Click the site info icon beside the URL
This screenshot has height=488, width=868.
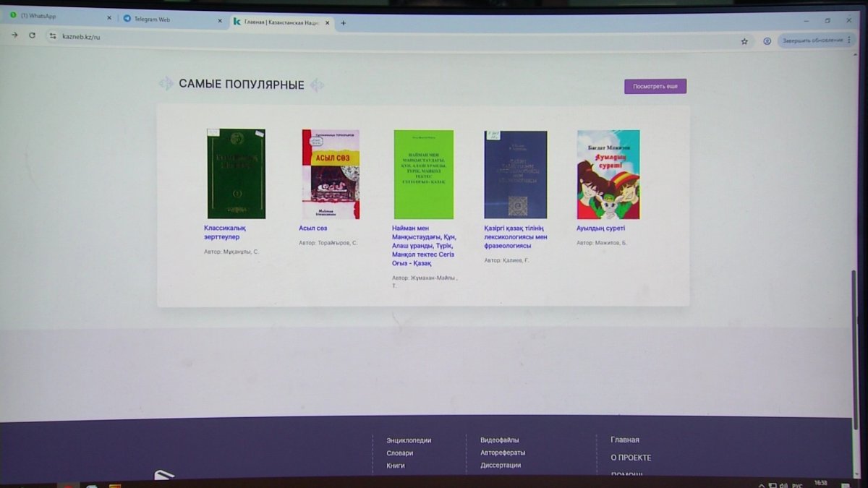pyautogui.click(x=52, y=35)
